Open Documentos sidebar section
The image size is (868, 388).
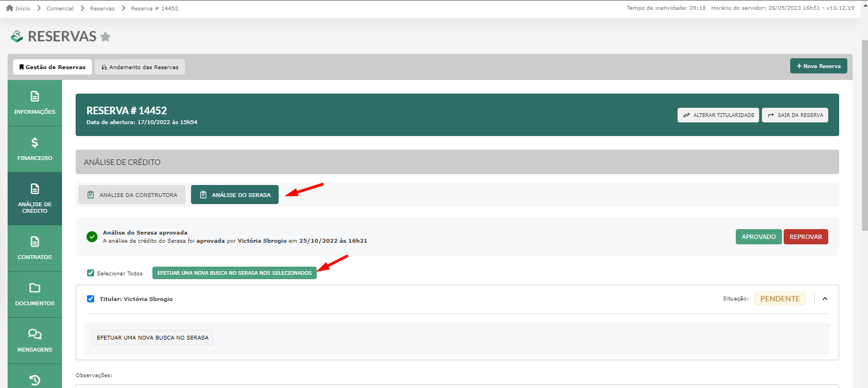[35, 294]
